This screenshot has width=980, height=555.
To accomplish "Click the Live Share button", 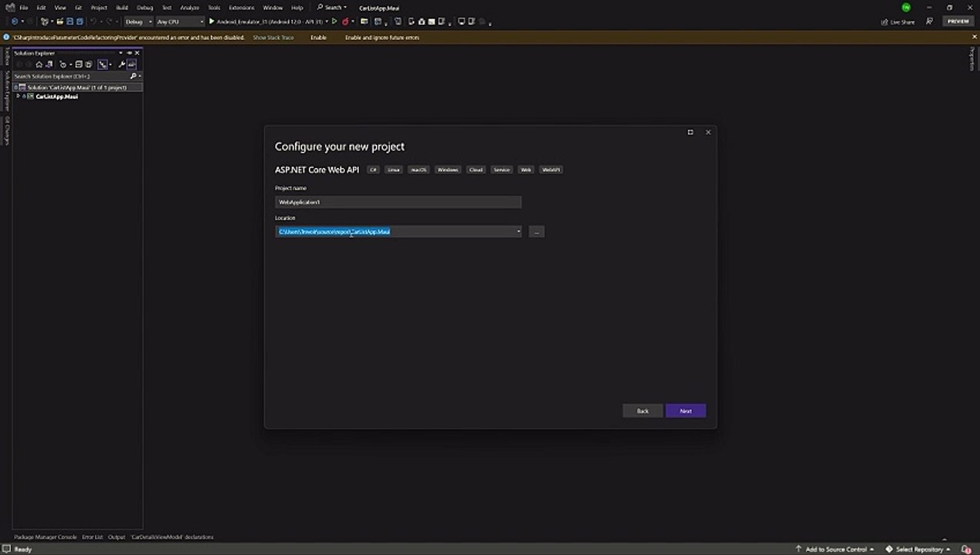I will pyautogui.click(x=898, y=22).
